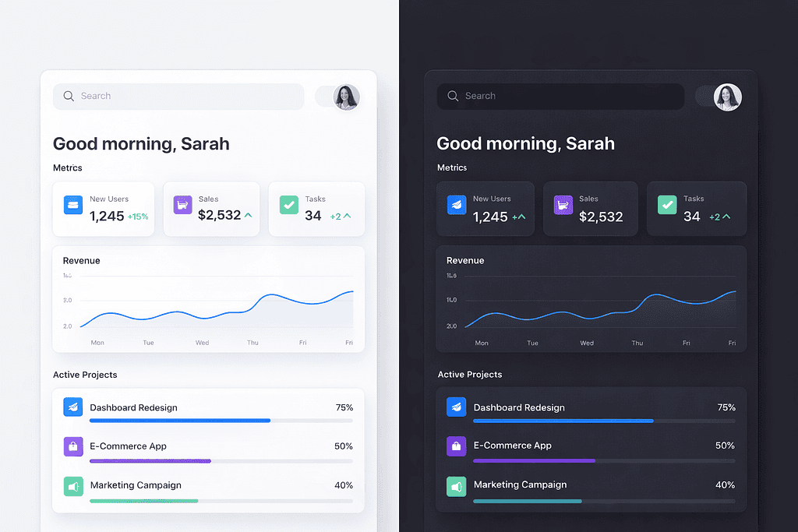Select the E-Commerce App lock icon
Viewport: 798px width, 532px height.
(72, 446)
